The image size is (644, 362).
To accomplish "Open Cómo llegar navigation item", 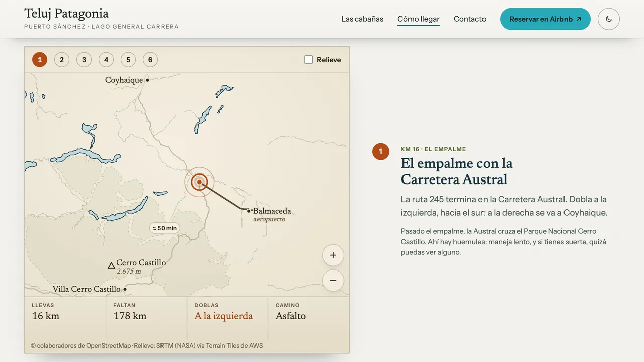I will pyautogui.click(x=419, y=19).
